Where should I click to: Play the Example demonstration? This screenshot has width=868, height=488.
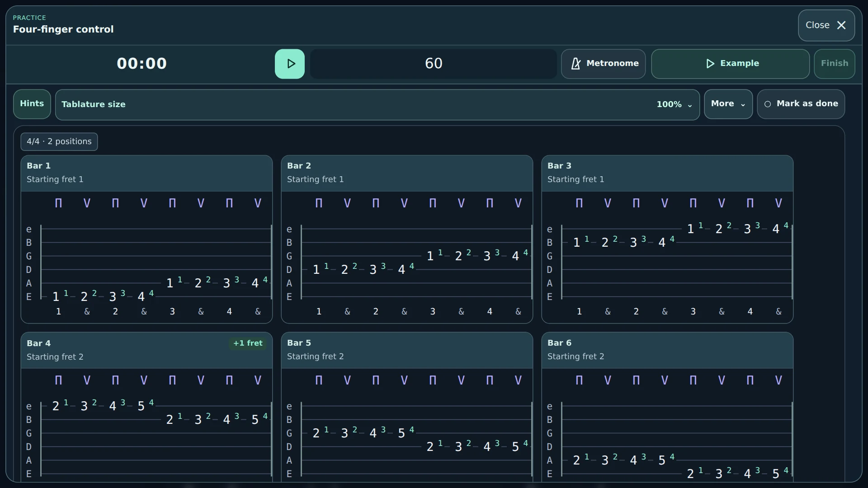click(x=730, y=64)
